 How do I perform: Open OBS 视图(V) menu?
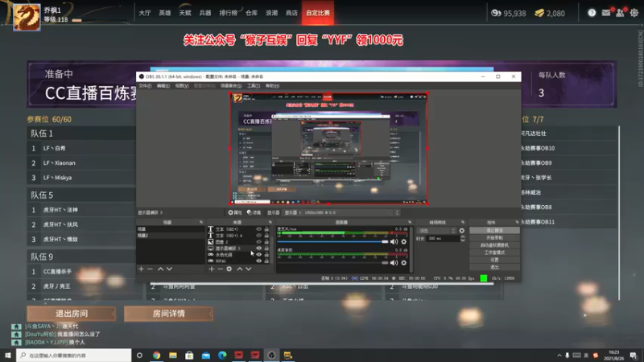182,86
